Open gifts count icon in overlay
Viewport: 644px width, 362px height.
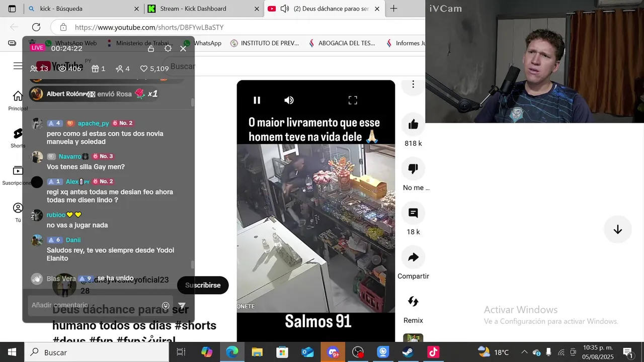[98, 68]
